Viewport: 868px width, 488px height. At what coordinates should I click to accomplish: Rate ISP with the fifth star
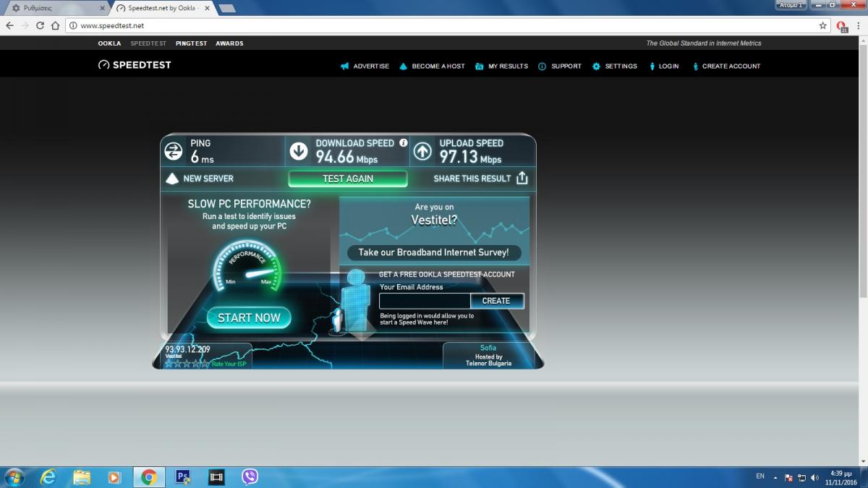[x=205, y=364]
